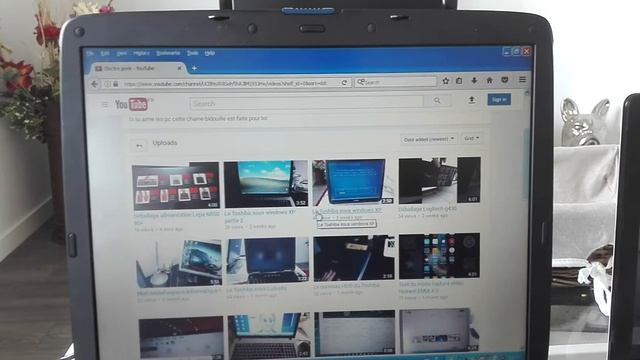Screen dimensions: 640x360
Task: Go to Firefox home page icon
Action: [x=489, y=80]
